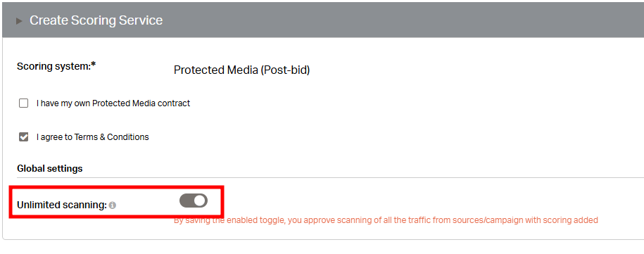This screenshot has width=644, height=254.
Task: Click the 'Unlimited scanning:' label text
Action: tap(62, 205)
